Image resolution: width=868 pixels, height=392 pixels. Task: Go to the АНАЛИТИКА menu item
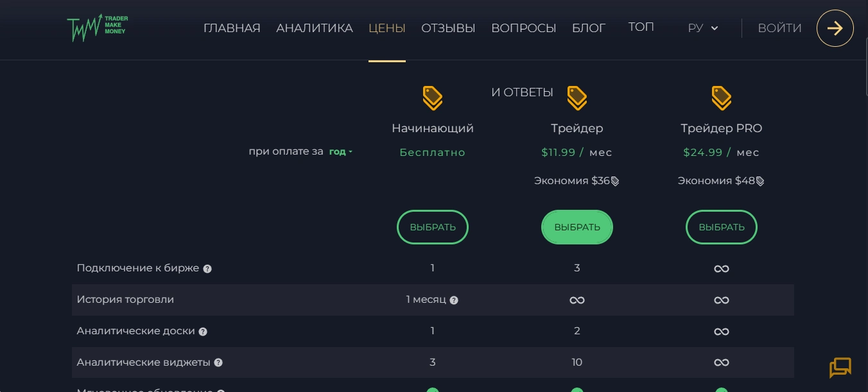pyautogui.click(x=315, y=28)
